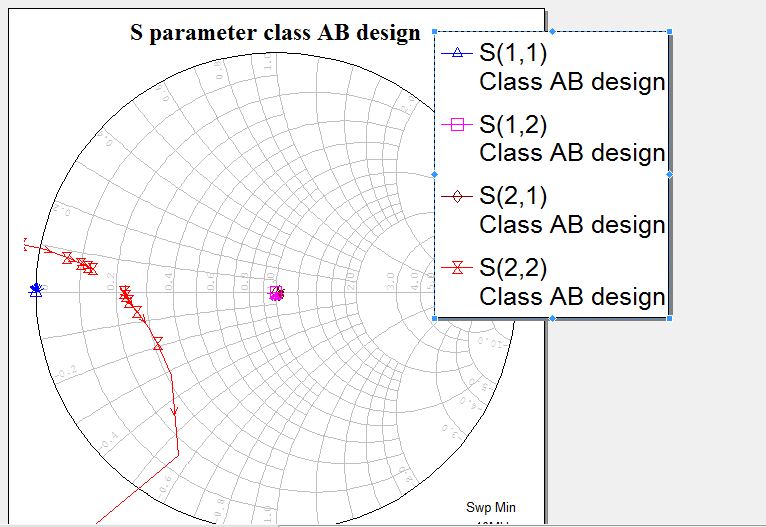This screenshot has width=766, height=527.
Task: Select the graph title "S parameter class AB design"
Action: coord(275,33)
